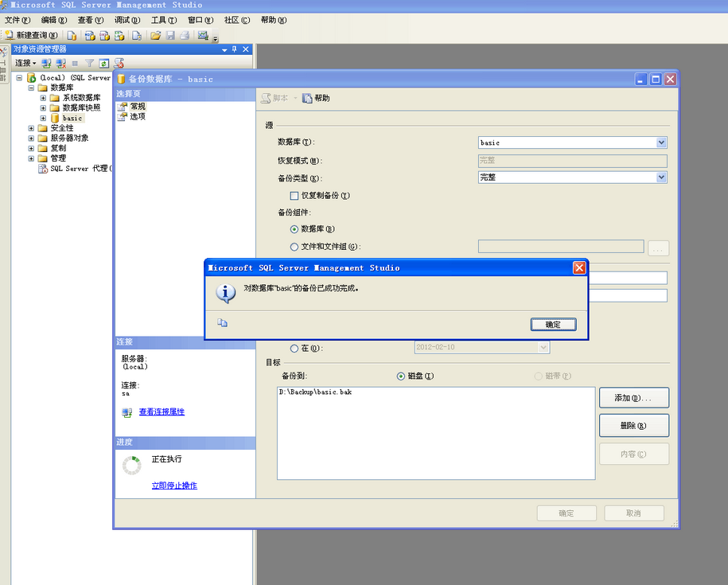Enable the 仅复制备份 checkbox
Viewport: 728px width, 585px height.
pyautogui.click(x=294, y=195)
